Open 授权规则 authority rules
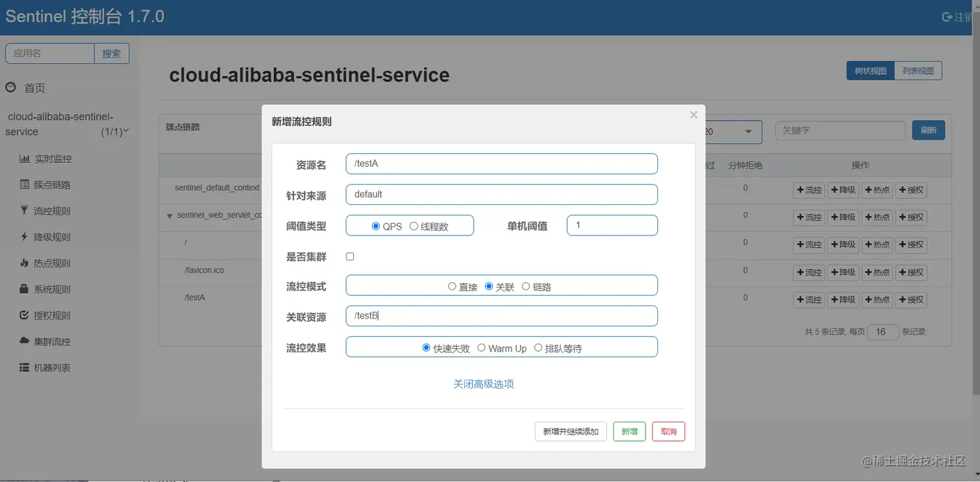 [52, 315]
